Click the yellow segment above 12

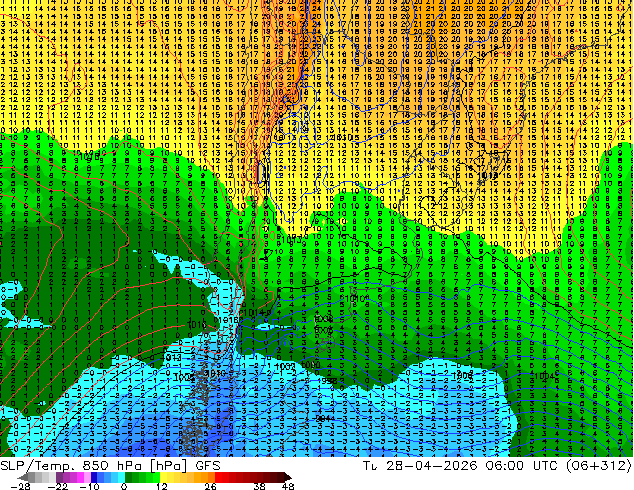coord(163,477)
